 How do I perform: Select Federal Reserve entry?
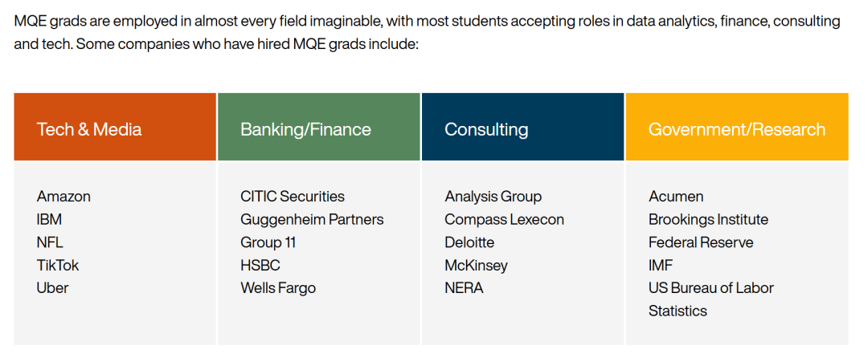pos(701,242)
